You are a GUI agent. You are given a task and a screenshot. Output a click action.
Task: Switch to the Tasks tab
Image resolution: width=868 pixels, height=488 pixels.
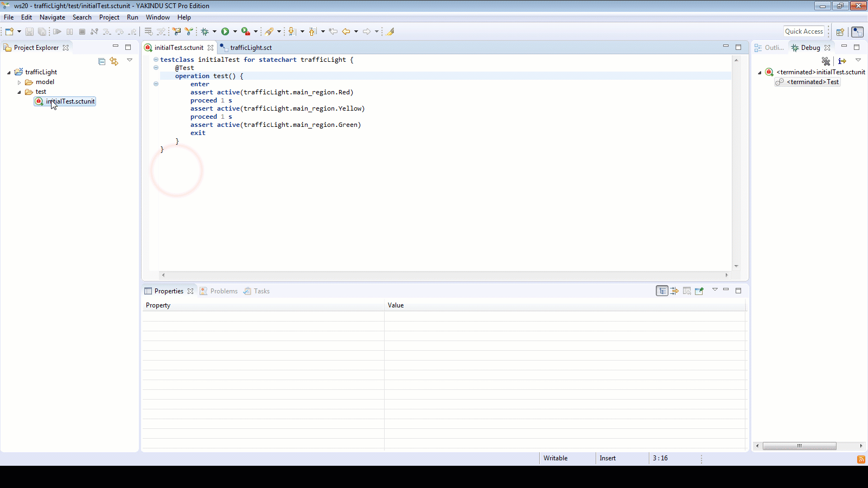click(x=257, y=291)
